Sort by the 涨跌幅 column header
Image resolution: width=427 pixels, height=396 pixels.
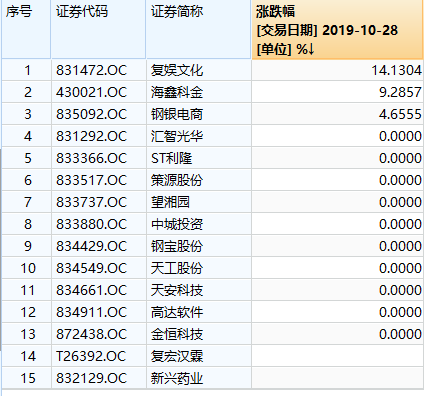coord(337,30)
